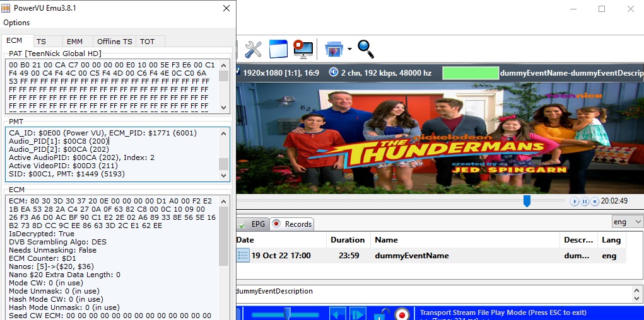The width and height of the screenshot is (644, 320).
Task: Click the dummyEventDescription text box
Action: (433, 294)
